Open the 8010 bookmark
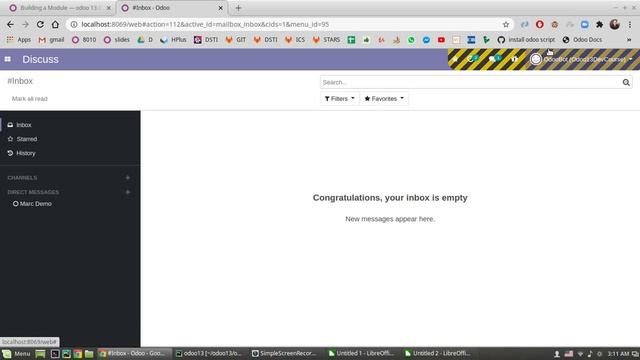The width and height of the screenshot is (640, 360). 84,40
